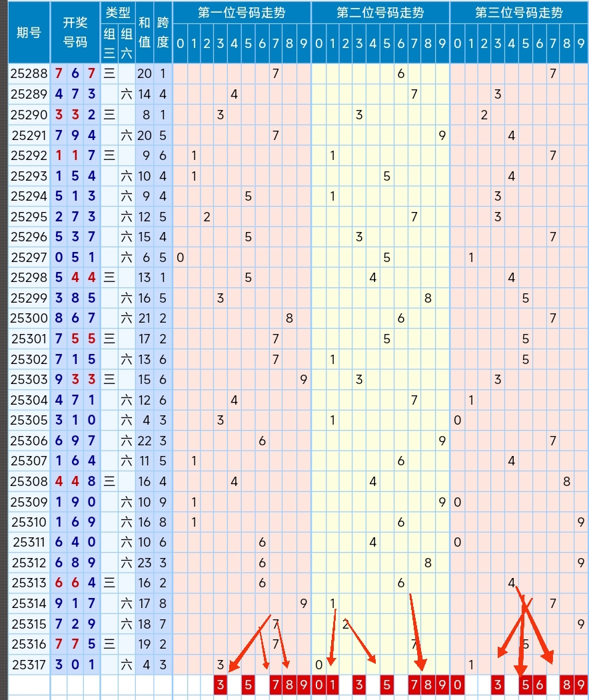
Task: Click issue number 25300
Action: tap(29, 319)
